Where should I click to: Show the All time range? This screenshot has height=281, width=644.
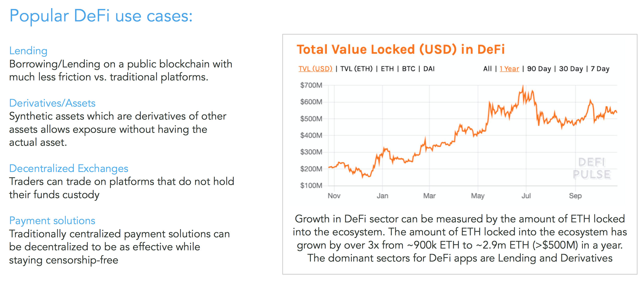click(x=487, y=69)
